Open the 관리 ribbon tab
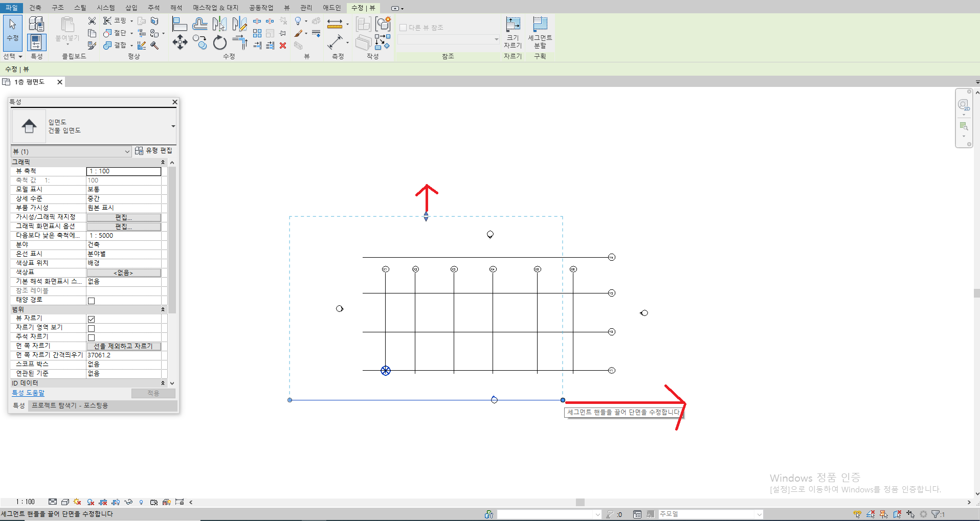This screenshot has width=980, height=521. (306, 8)
